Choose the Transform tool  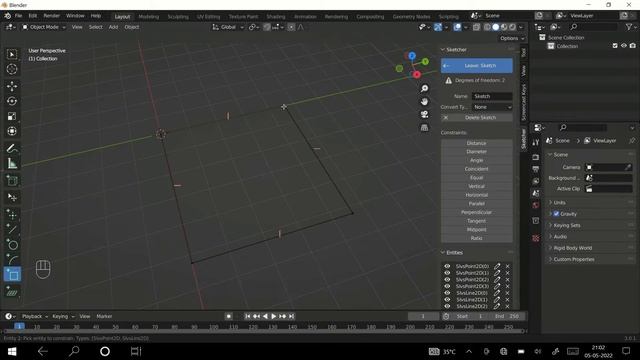tap(12, 131)
